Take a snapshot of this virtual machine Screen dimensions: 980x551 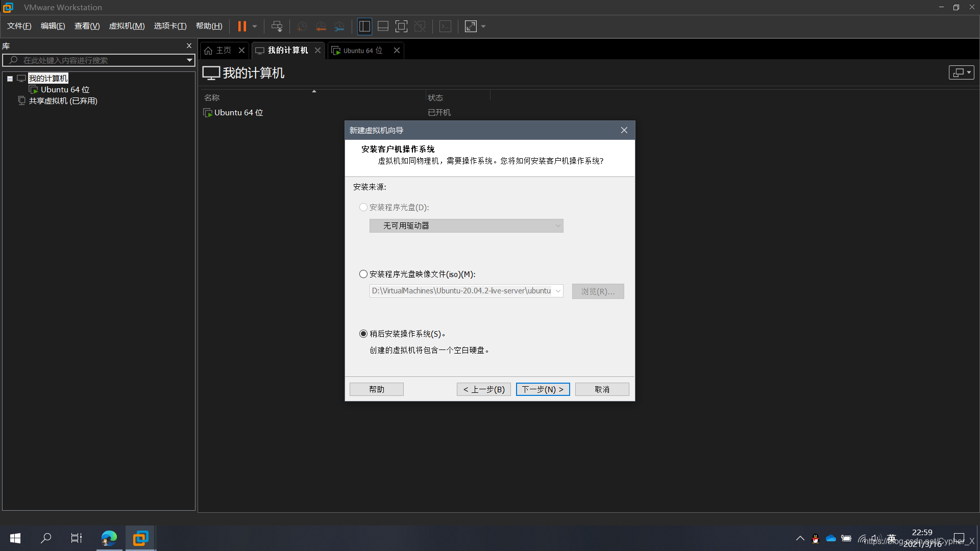coord(302,26)
